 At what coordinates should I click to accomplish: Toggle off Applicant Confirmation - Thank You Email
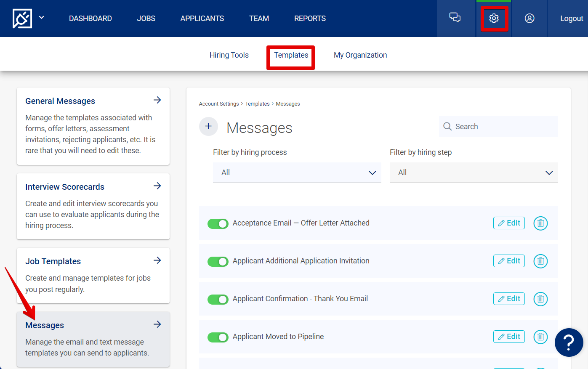point(218,299)
